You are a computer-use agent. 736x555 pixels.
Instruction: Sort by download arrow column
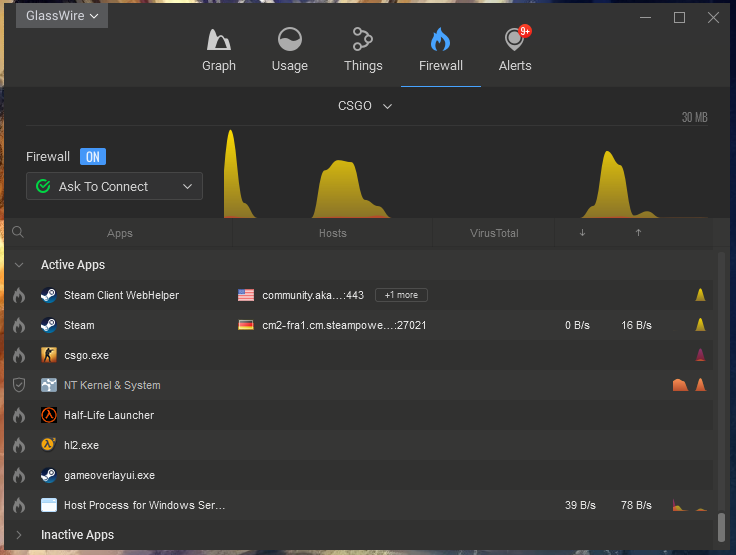(x=582, y=232)
